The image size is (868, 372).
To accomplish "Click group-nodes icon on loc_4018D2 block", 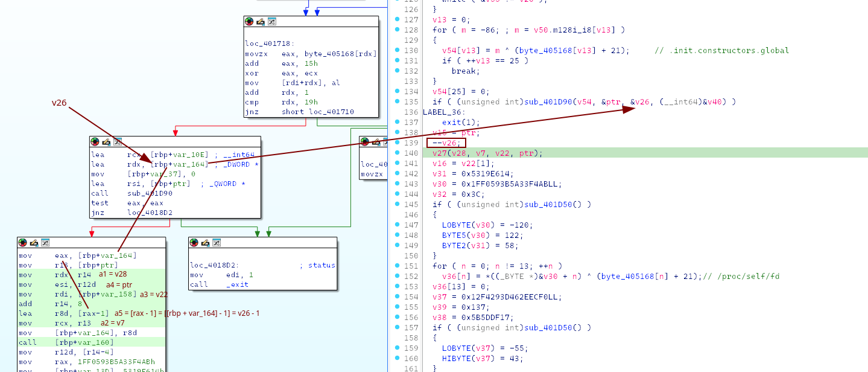I will (x=217, y=242).
